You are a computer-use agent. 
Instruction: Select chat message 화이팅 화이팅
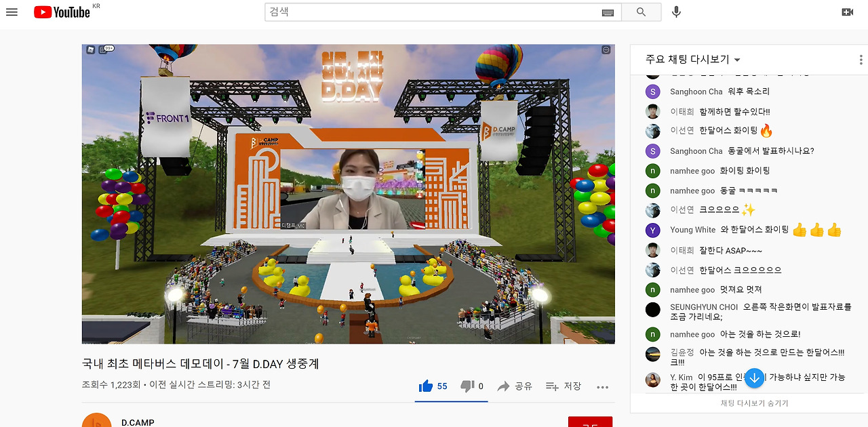coord(745,171)
